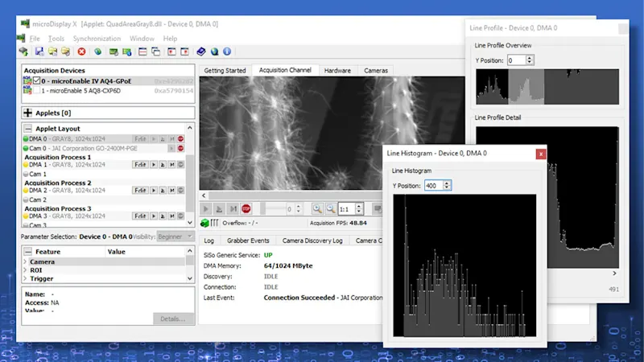Image resolution: width=644 pixels, height=362 pixels.
Task: Click the Edit button for DMA 2
Action: tap(140, 191)
